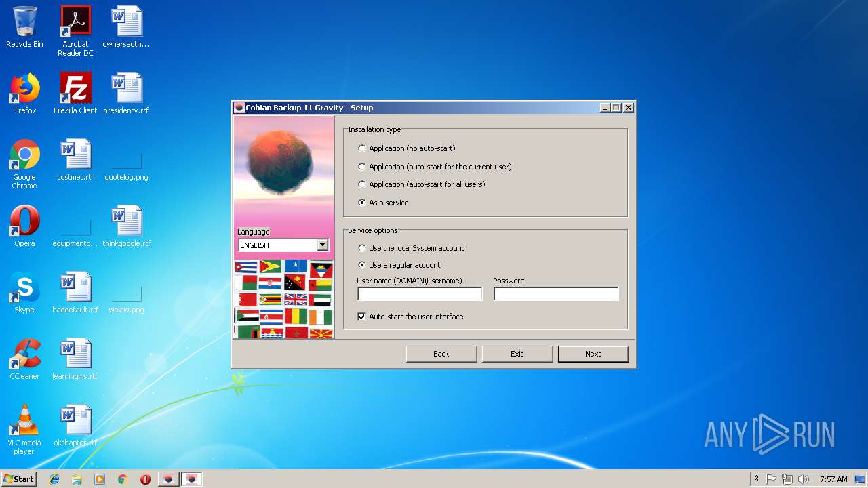This screenshot has width=868, height=488.
Task: Select Use the local System account
Action: point(411,248)
